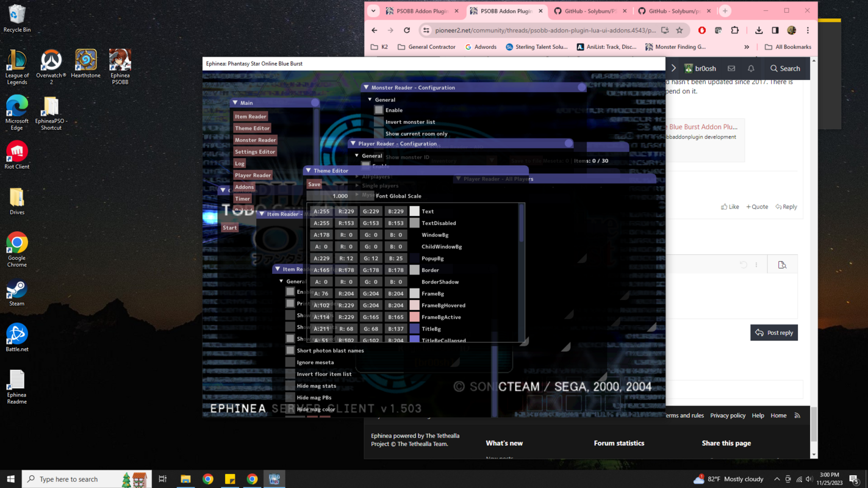Open the Item Reader addon from Main

point(251,116)
